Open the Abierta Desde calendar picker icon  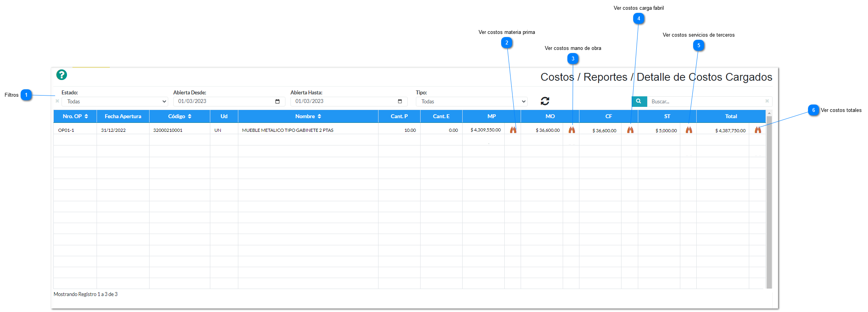pyautogui.click(x=278, y=101)
